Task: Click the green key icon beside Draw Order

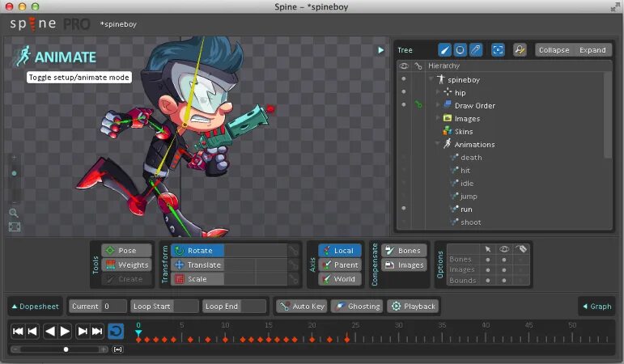Action: pos(418,105)
